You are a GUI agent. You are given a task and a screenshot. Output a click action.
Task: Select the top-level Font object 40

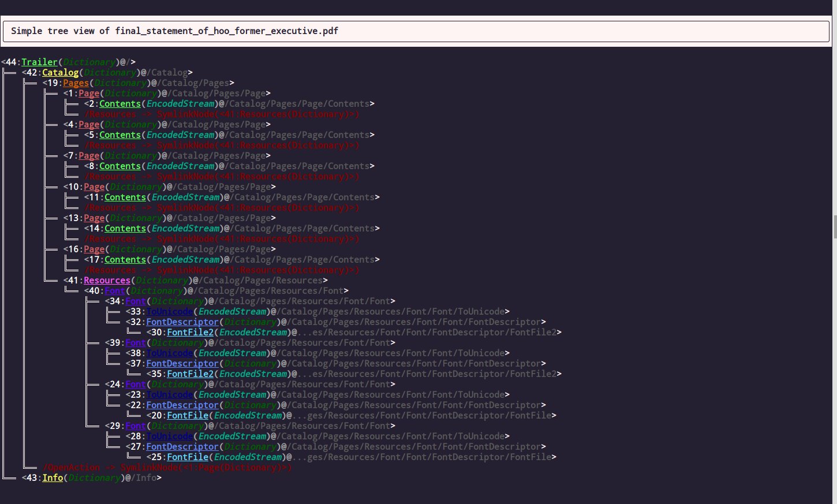pyautogui.click(x=115, y=290)
